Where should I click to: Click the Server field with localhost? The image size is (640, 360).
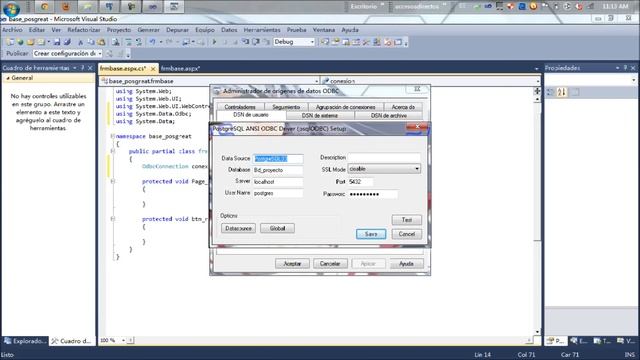coord(278,182)
